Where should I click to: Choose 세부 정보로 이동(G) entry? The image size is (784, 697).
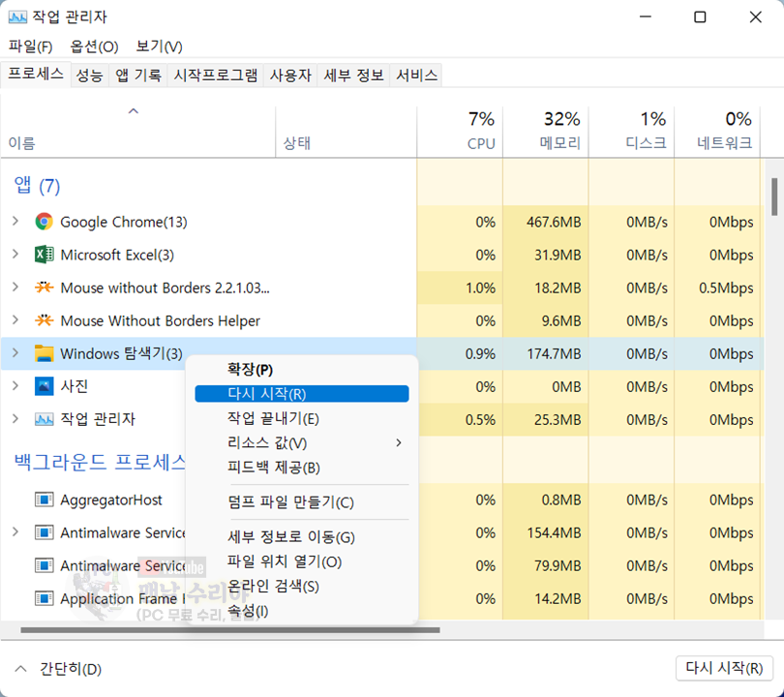tap(302, 537)
